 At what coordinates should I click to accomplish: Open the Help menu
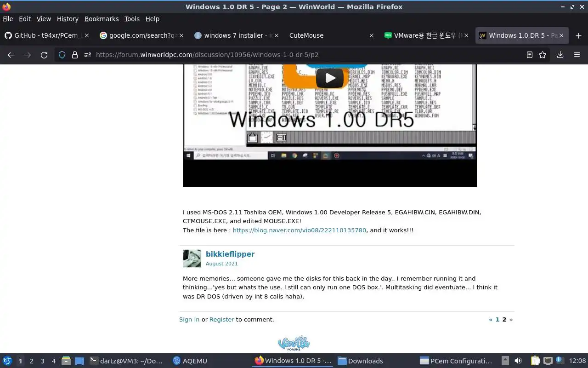click(x=152, y=19)
